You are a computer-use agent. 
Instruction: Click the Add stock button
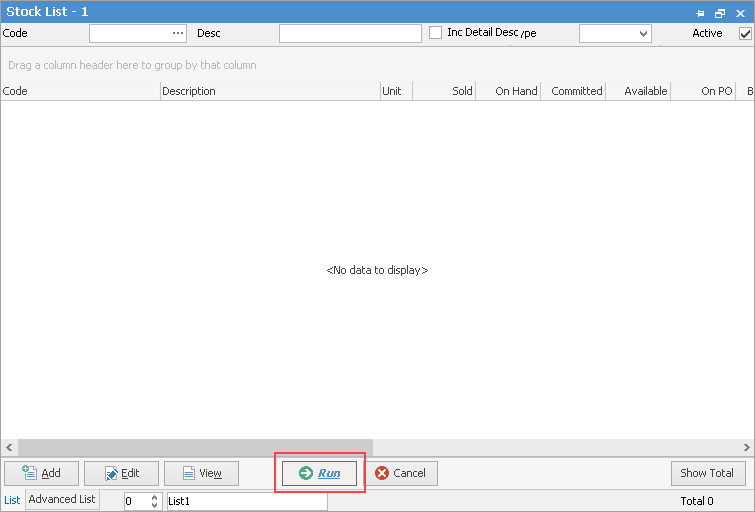pos(41,473)
